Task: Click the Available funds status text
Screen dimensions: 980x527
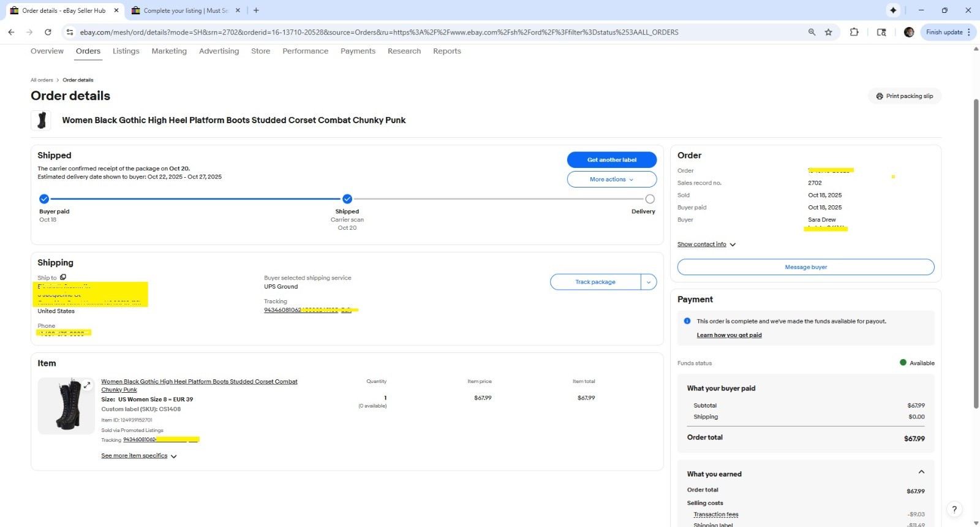Action: click(x=922, y=363)
